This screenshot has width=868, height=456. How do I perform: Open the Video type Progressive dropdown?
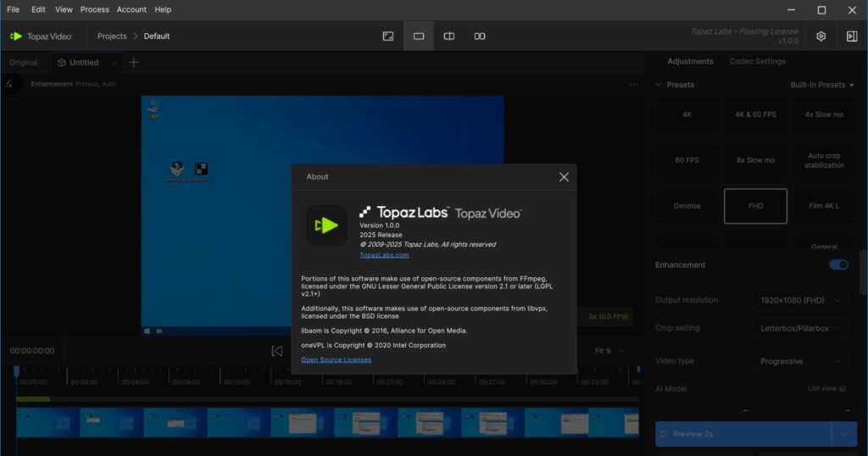pyautogui.click(x=801, y=361)
